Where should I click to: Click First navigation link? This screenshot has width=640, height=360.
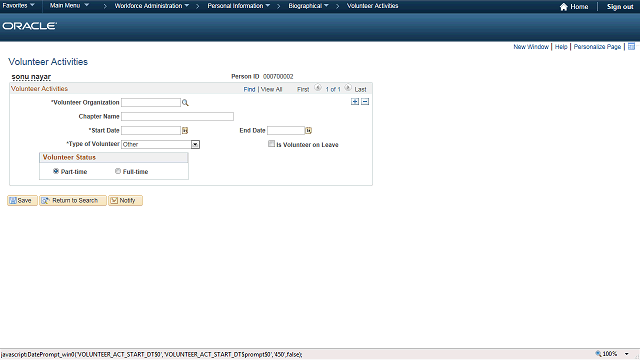click(x=303, y=89)
